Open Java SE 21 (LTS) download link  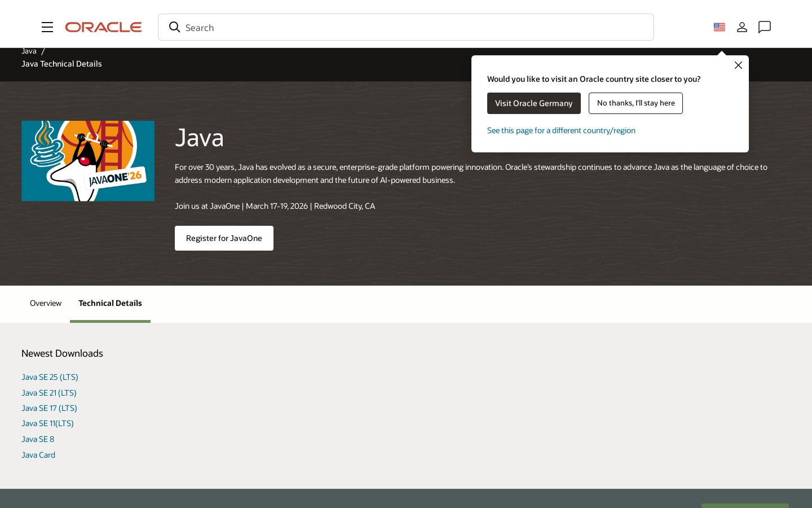(x=49, y=393)
